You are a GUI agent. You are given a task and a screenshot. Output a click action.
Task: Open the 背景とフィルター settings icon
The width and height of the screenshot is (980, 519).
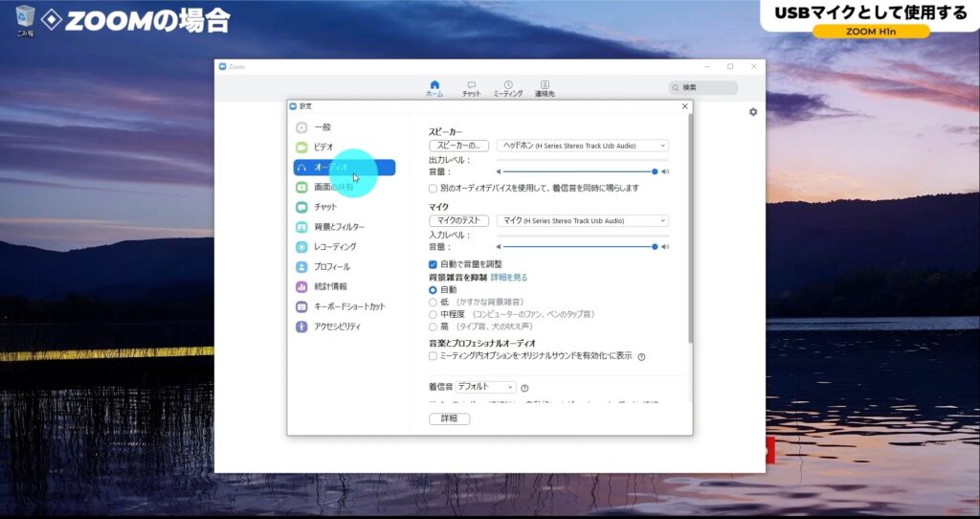pyautogui.click(x=301, y=227)
